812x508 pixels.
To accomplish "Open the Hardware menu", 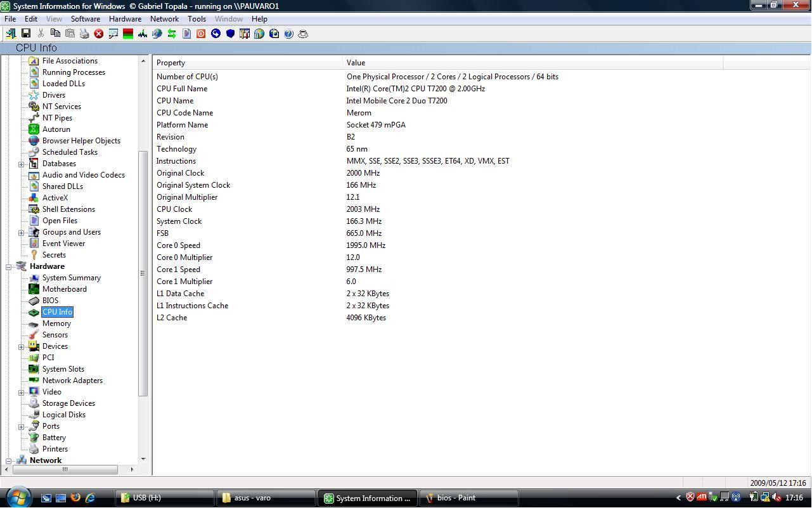I will point(125,19).
